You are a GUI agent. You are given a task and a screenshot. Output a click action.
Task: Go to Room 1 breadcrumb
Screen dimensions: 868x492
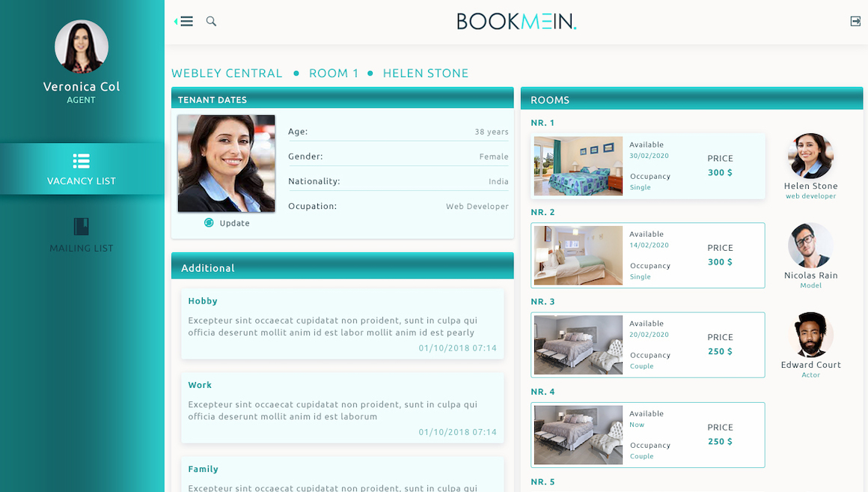coord(334,73)
